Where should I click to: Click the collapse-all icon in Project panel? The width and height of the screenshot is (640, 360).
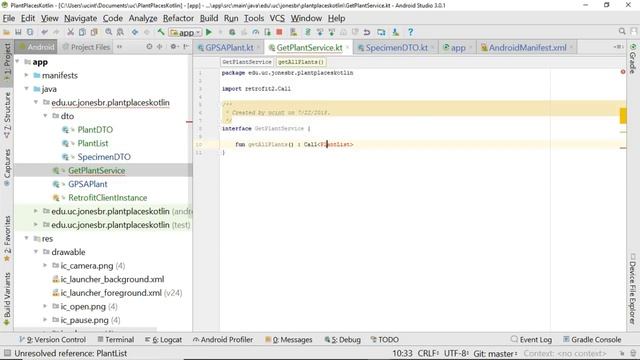click(x=160, y=47)
